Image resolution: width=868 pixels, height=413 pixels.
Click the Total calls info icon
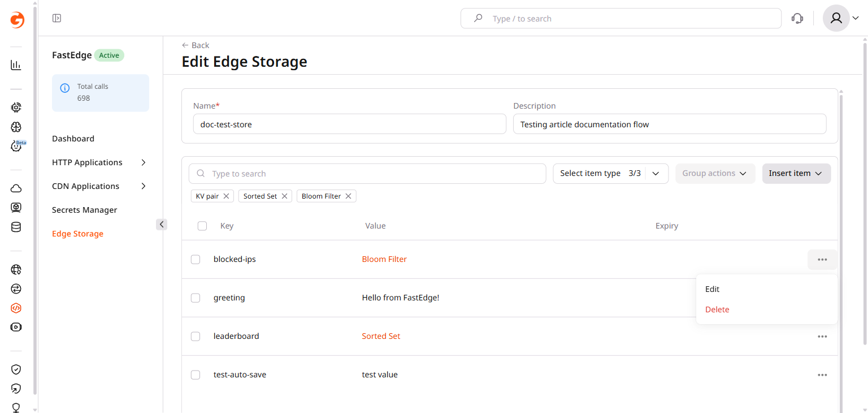pyautogui.click(x=65, y=88)
